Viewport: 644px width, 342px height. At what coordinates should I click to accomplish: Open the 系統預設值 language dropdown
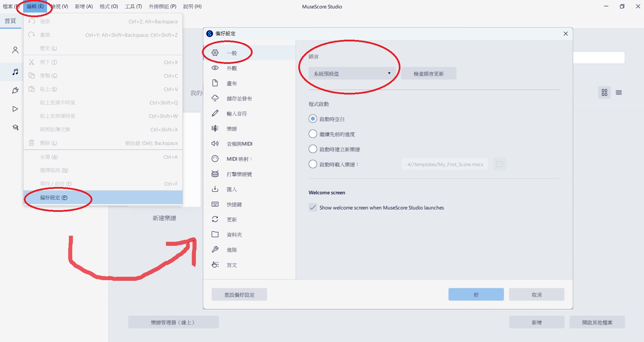tap(352, 73)
